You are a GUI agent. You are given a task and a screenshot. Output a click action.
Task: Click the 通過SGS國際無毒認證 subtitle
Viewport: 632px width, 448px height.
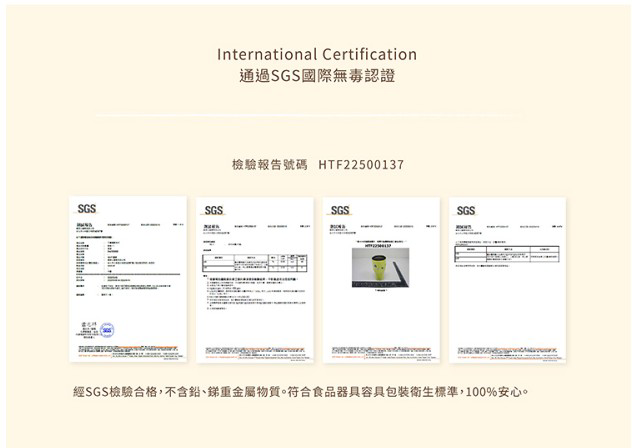[x=316, y=76]
